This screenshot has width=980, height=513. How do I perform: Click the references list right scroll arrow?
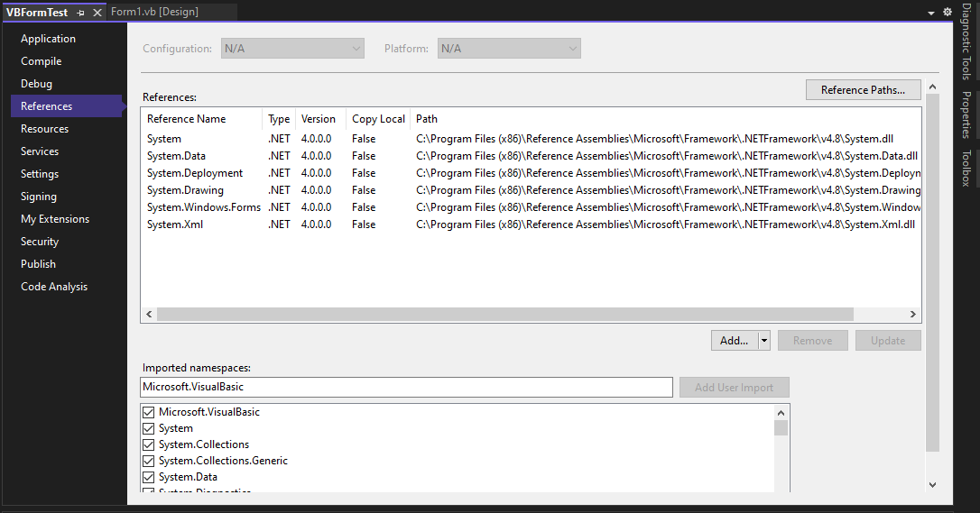[x=913, y=314]
